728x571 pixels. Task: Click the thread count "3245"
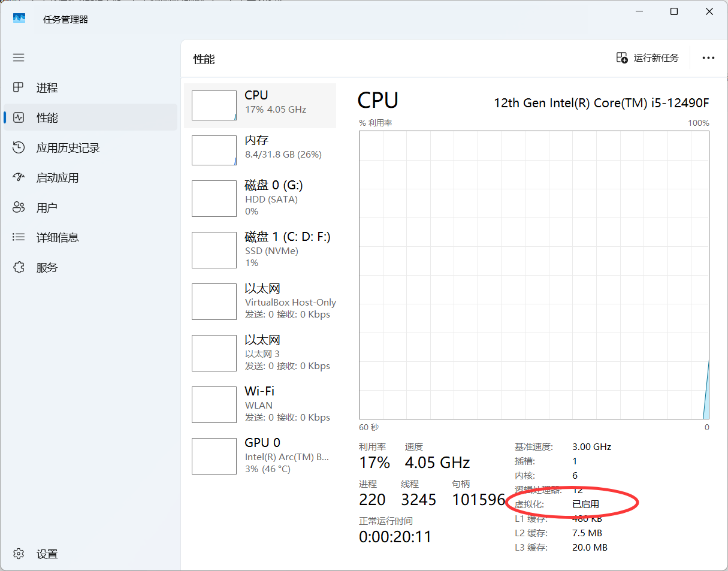[x=419, y=500]
